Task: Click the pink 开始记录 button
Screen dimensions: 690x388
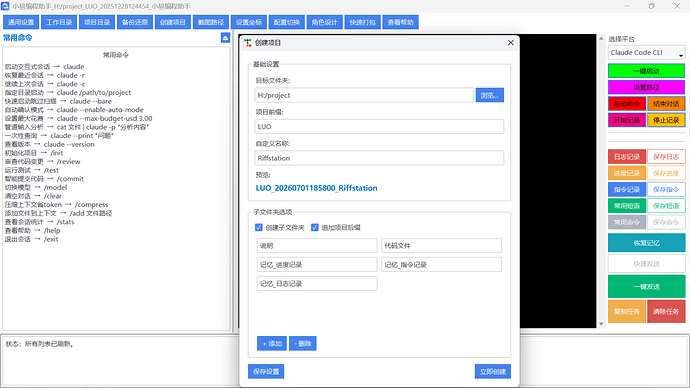Action: 627,120
